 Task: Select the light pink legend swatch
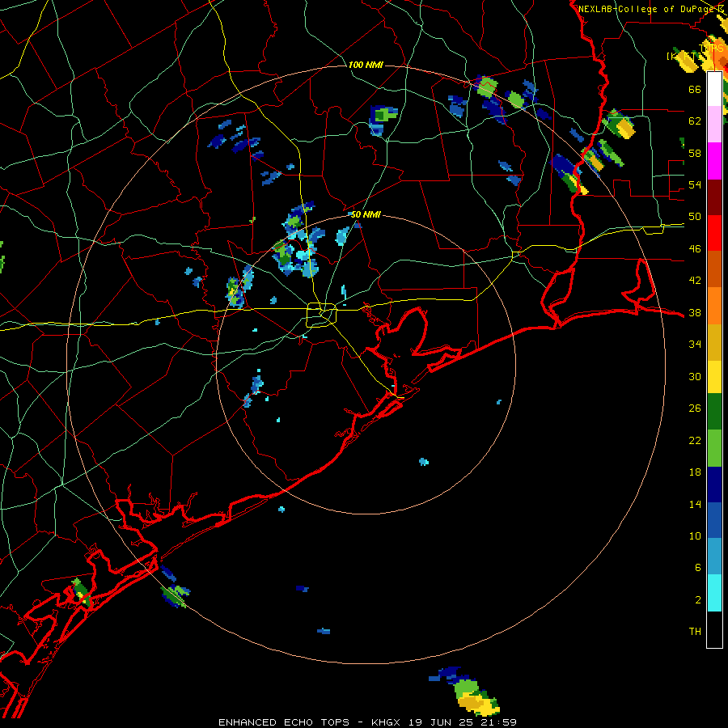coord(714,124)
